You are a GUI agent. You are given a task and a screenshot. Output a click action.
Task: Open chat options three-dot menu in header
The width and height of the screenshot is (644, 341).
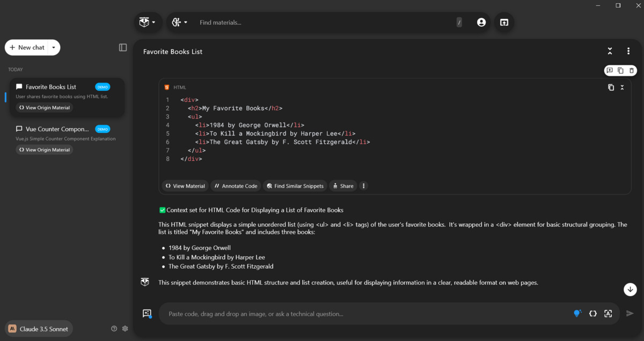pos(628,51)
